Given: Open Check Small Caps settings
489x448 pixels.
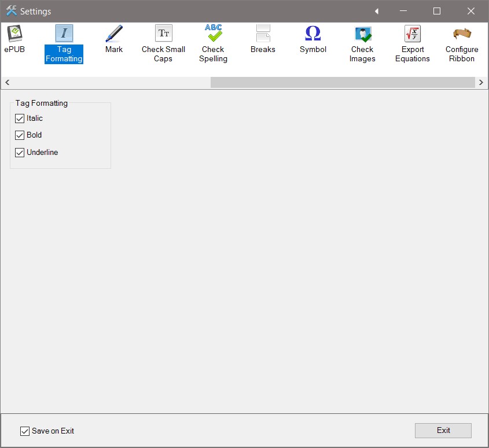Looking at the screenshot, I should coord(163,44).
